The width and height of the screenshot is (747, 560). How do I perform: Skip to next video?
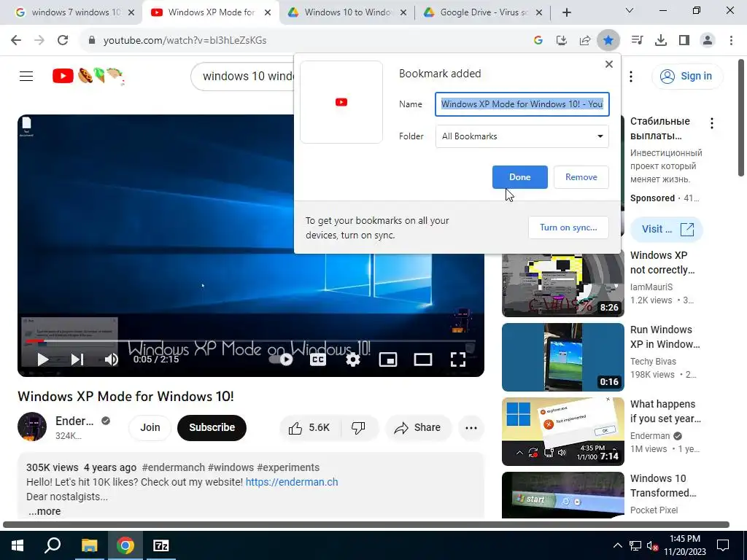[77, 359]
